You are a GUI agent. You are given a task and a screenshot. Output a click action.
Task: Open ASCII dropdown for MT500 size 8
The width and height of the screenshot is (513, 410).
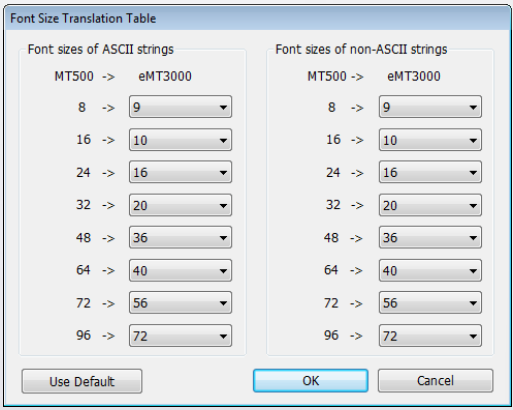(180, 107)
